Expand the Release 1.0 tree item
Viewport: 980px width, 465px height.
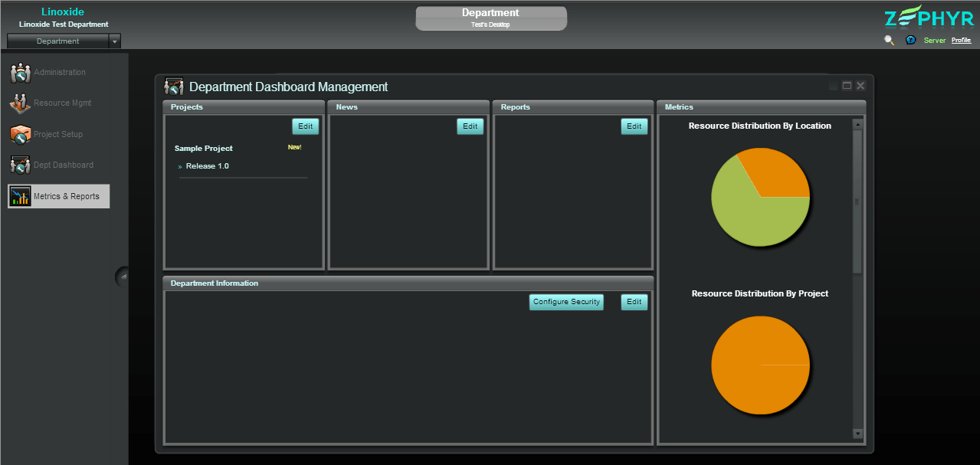(x=181, y=166)
